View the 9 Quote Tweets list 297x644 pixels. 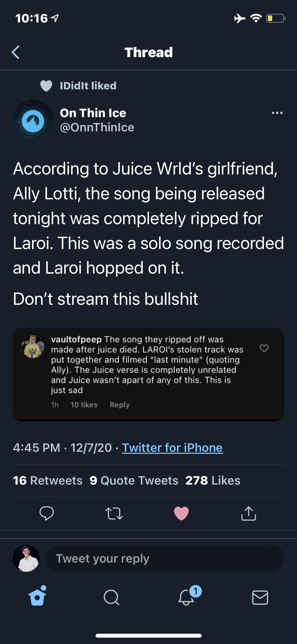(x=134, y=480)
